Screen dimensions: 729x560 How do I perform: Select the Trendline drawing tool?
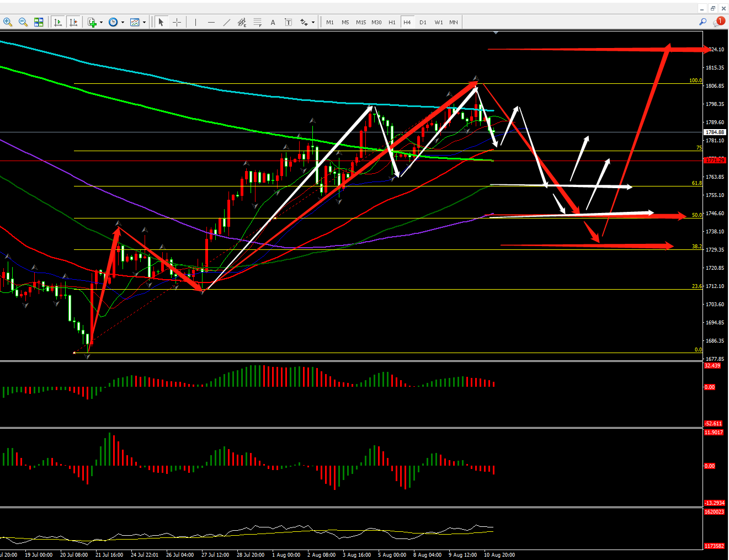[227, 22]
